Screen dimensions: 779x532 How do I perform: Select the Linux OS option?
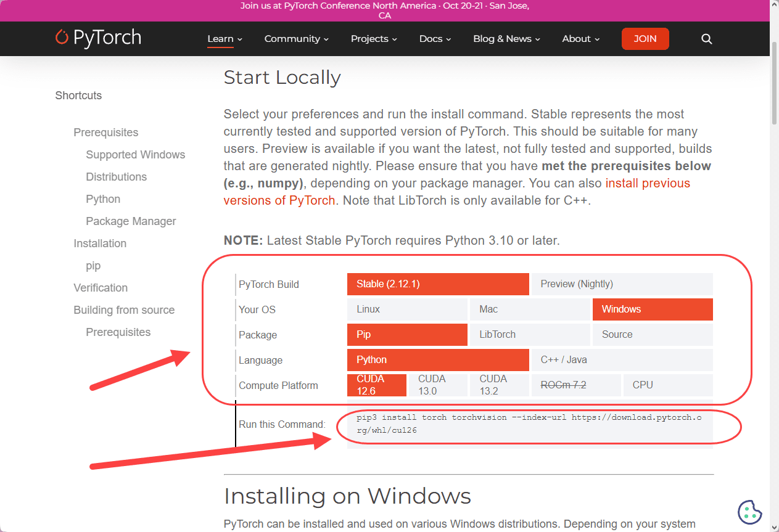click(x=407, y=309)
